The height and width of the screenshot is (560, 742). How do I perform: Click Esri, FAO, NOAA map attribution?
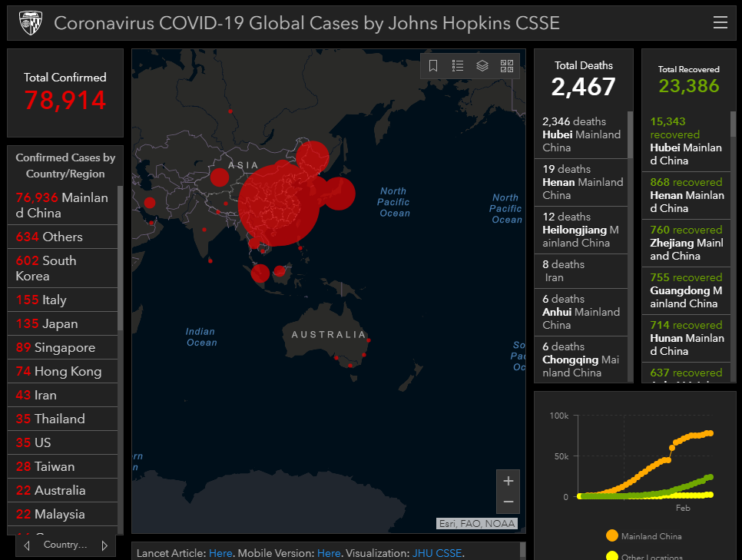coord(476,524)
